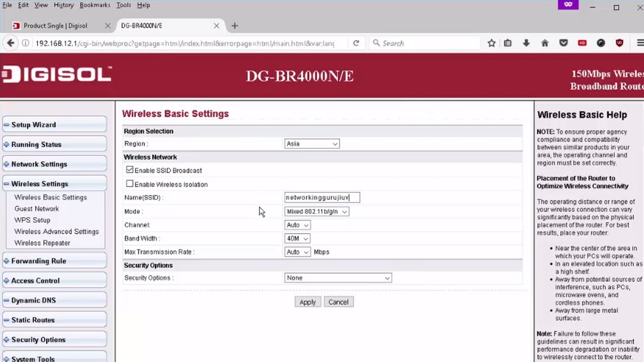Screen dimensions: 644x362
Task: Open the Pocket icon in toolbar
Action: click(x=563, y=43)
